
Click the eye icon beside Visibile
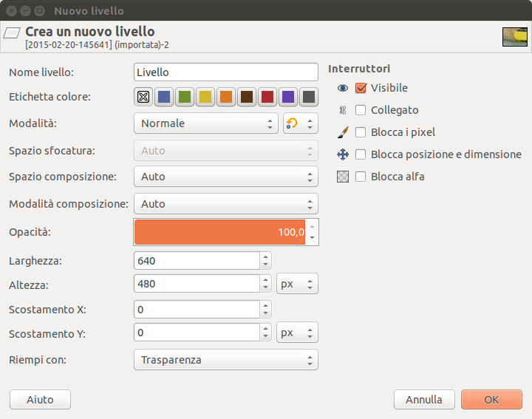342,88
